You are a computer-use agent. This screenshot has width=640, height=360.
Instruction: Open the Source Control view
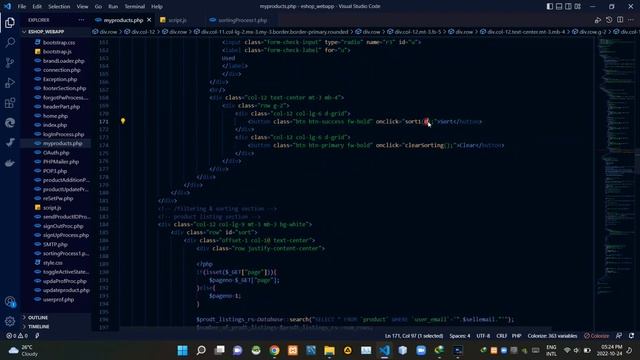[10, 62]
